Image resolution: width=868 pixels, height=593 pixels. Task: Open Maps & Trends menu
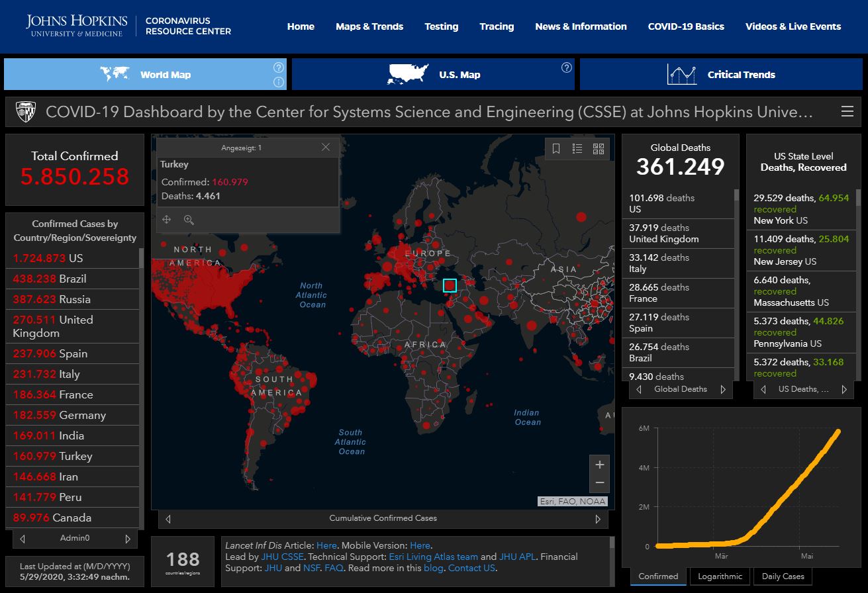point(369,26)
